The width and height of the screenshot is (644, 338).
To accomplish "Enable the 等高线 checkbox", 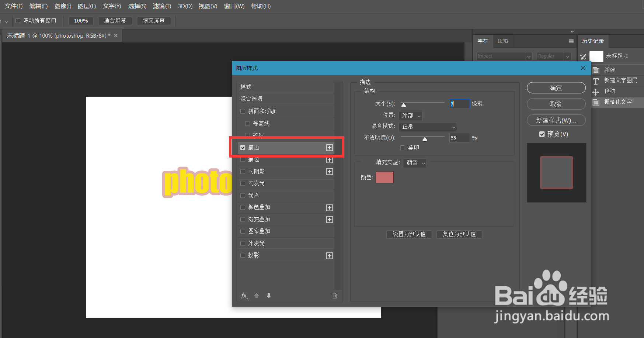I will (247, 123).
